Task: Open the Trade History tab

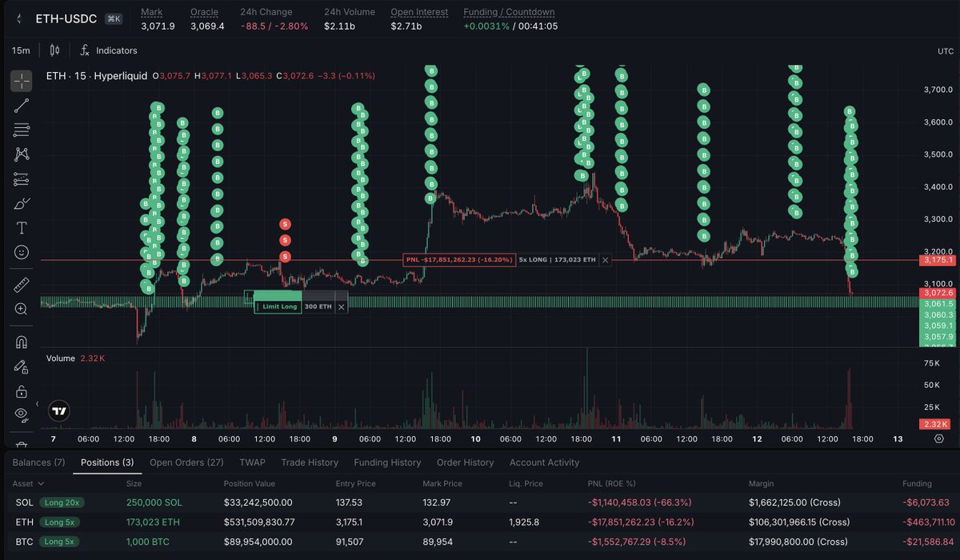Action: coord(309,462)
